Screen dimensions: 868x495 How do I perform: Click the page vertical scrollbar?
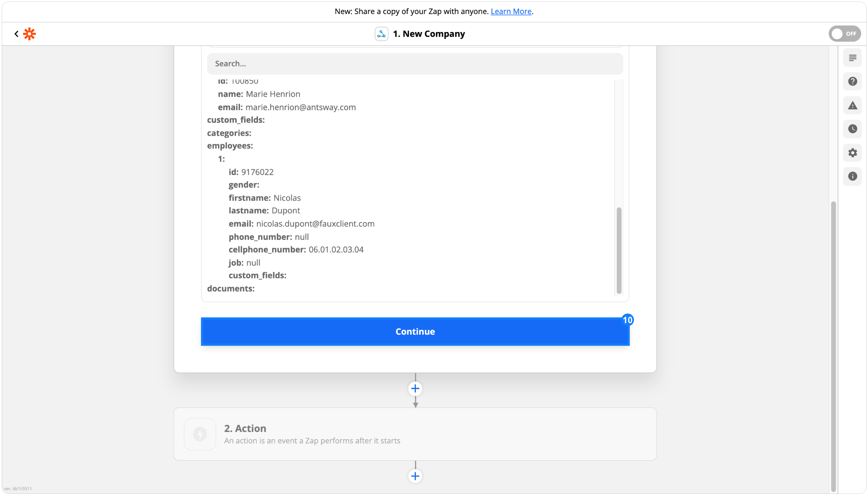click(833, 346)
